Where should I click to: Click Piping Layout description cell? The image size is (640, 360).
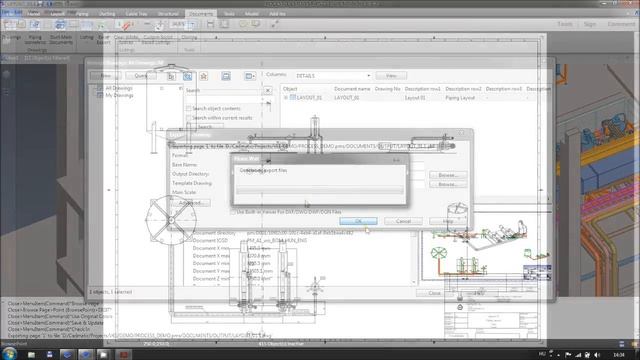point(460,98)
